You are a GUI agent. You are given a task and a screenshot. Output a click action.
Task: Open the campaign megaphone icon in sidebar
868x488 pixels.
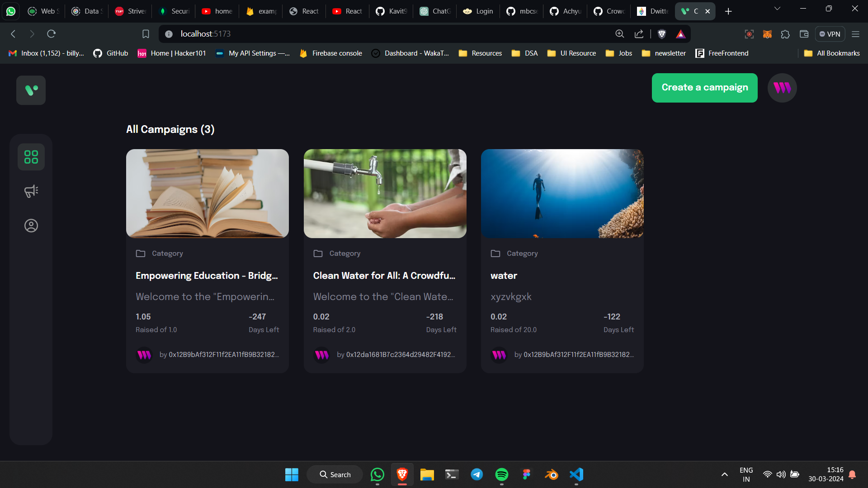(31, 191)
